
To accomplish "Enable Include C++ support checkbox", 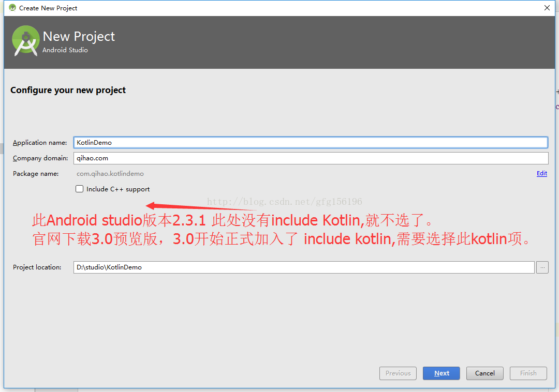I will (80, 189).
